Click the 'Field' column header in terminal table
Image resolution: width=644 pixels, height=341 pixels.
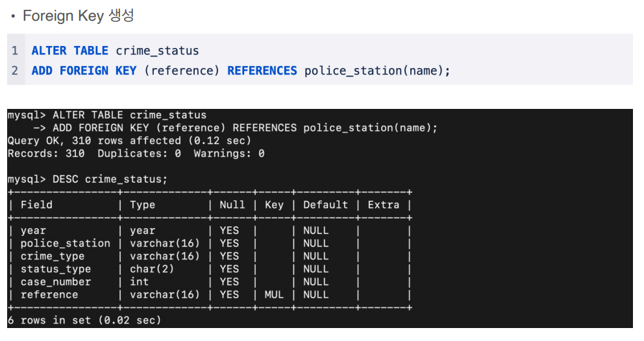click(36, 205)
